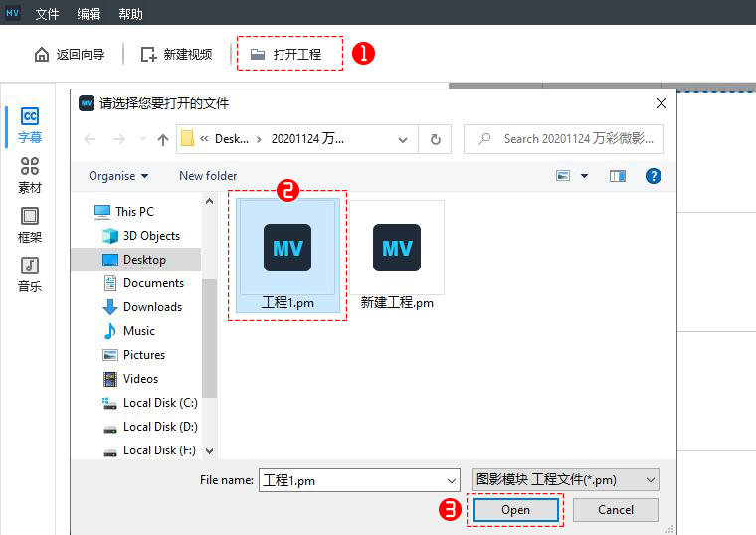Click the blue help icon
The image size is (756, 535).
click(654, 176)
